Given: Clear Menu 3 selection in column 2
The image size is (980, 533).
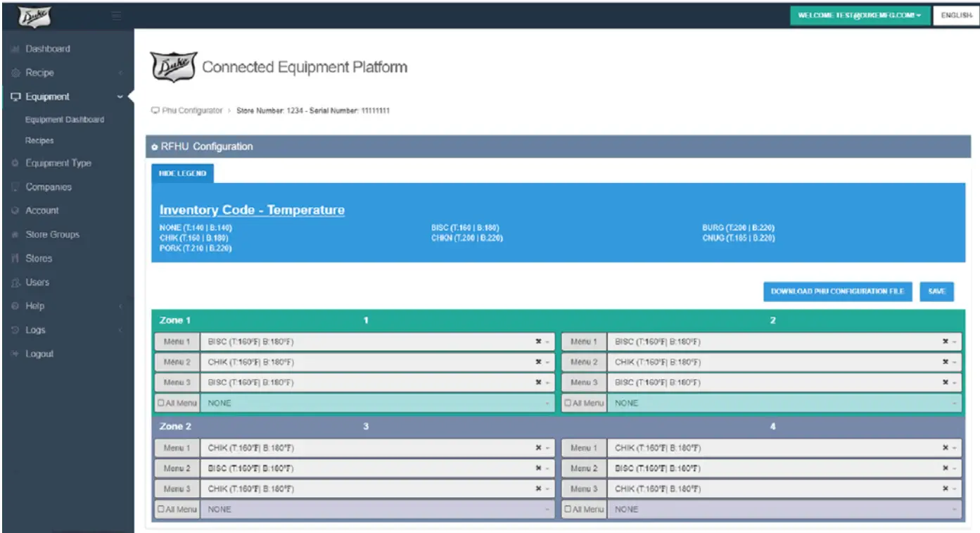Looking at the screenshot, I should (946, 382).
